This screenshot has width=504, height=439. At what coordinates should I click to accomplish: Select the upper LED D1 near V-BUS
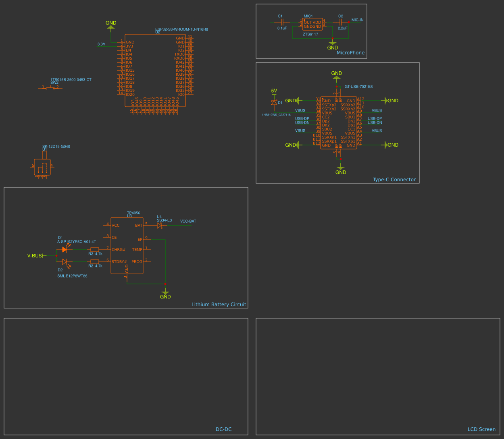(x=65, y=250)
